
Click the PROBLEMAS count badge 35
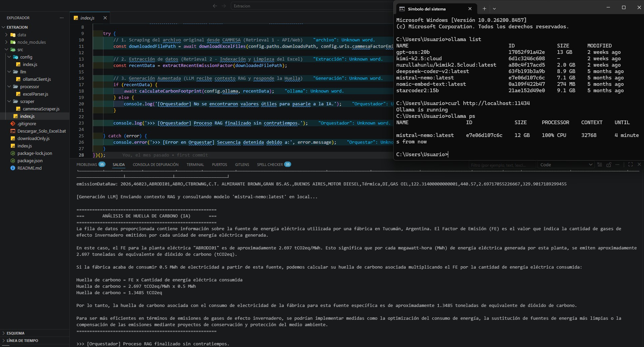pos(102,164)
